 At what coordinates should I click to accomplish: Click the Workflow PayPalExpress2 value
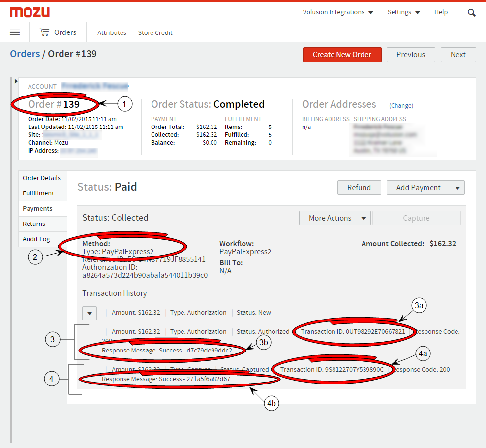(245, 251)
